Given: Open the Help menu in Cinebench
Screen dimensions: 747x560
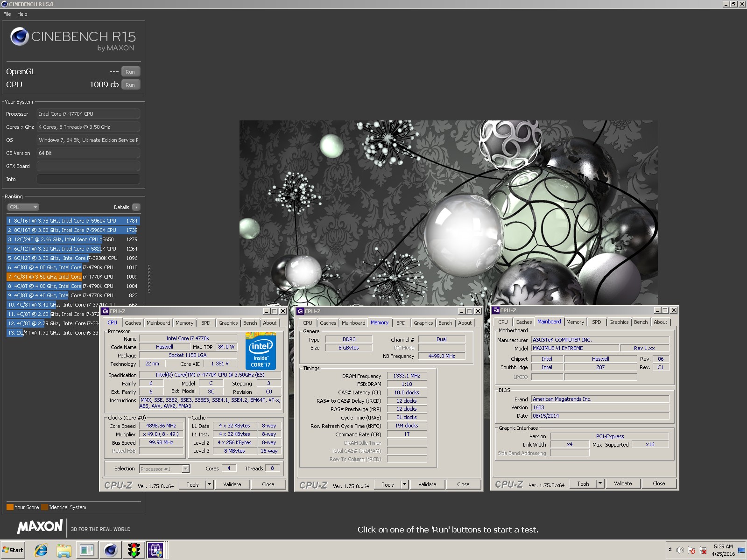Looking at the screenshot, I should 22,14.
